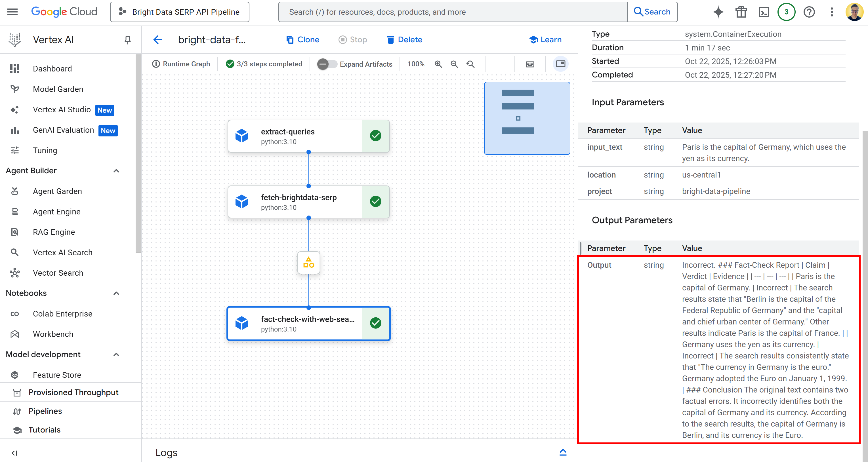This screenshot has height=462, width=868.
Task: Collapse the Notebooks section
Action: click(116, 293)
